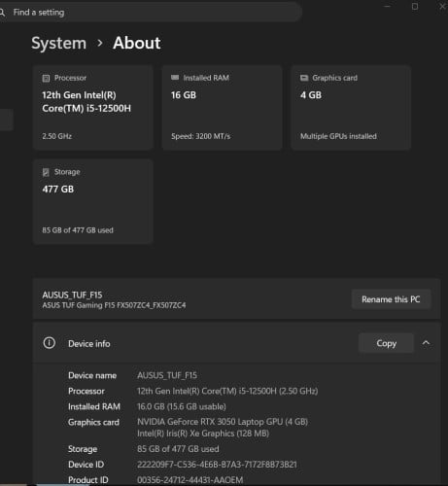Click NVIDIA GeForce RTX 3050 Laptop GPU text

pos(223,422)
